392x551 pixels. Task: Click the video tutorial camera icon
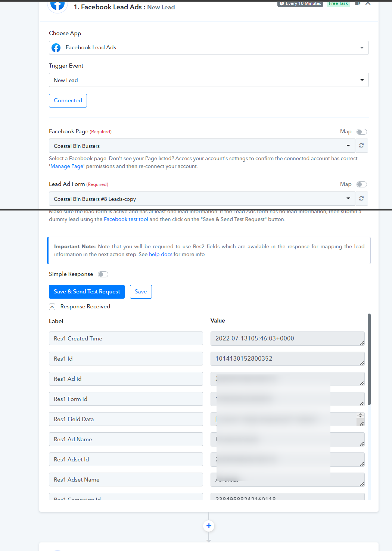coord(358,3)
